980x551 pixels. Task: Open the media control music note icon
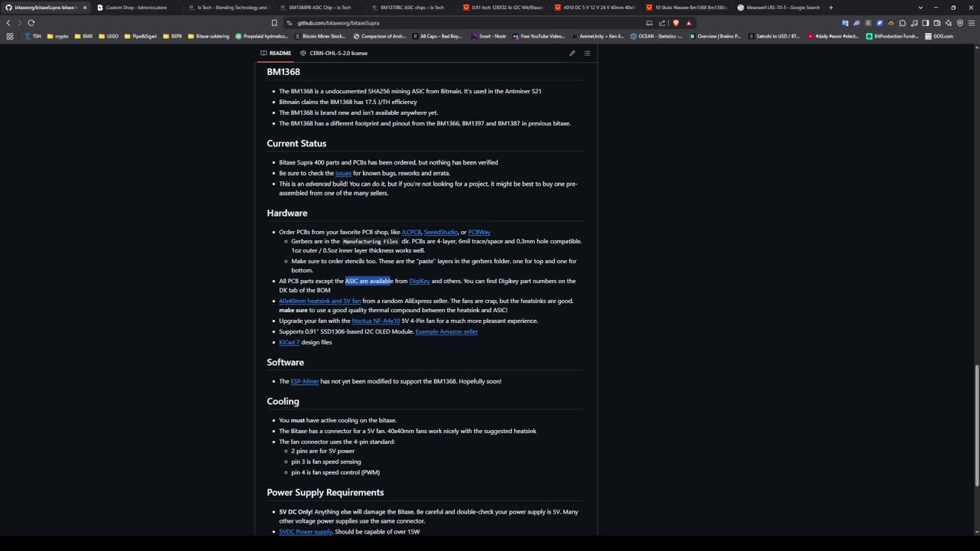pyautogui.click(x=914, y=23)
